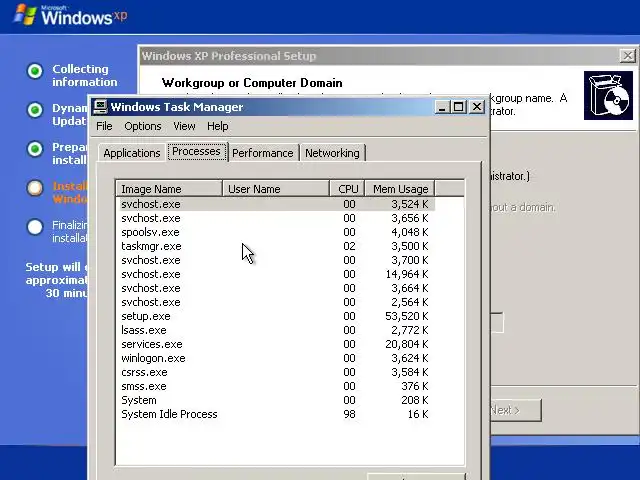The width and height of the screenshot is (640, 480).
Task: Select svchost.exe using 14,964 K
Action: (277, 274)
